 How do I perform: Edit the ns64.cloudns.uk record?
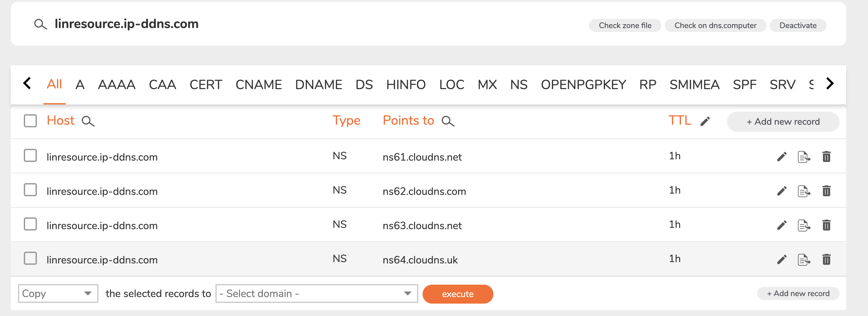point(782,260)
